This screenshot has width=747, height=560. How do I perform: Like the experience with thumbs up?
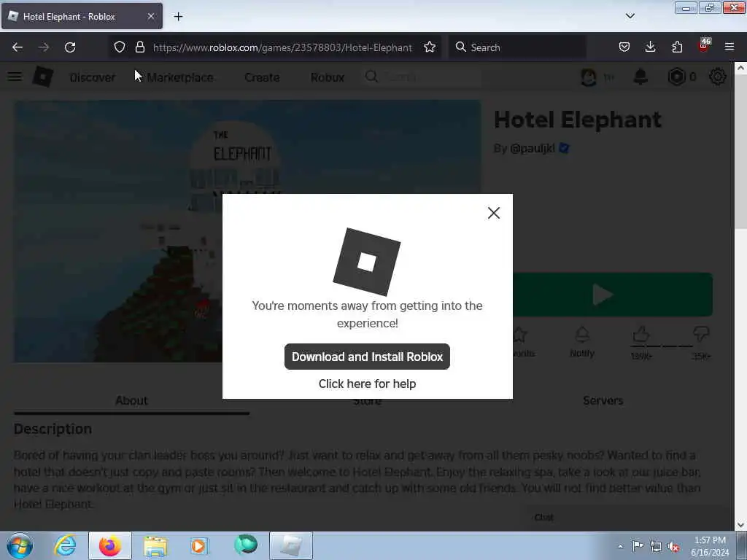(641, 335)
